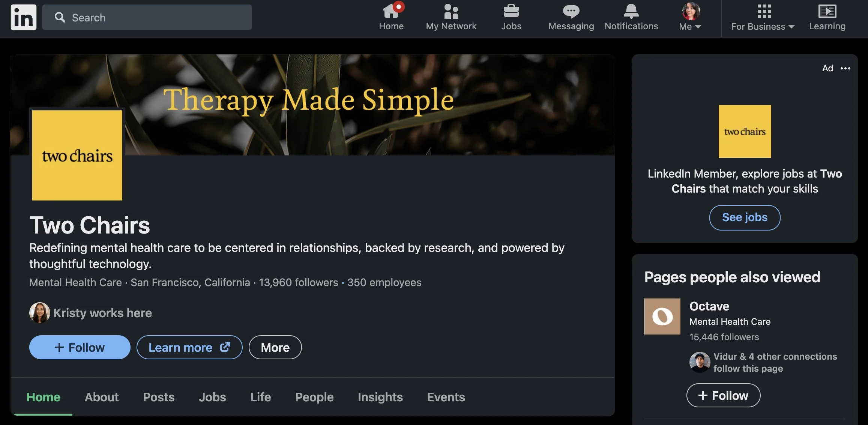The width and height of the screenshot is (868, 425).
Task: Follow the Octave page
Action: pos(723,395)
